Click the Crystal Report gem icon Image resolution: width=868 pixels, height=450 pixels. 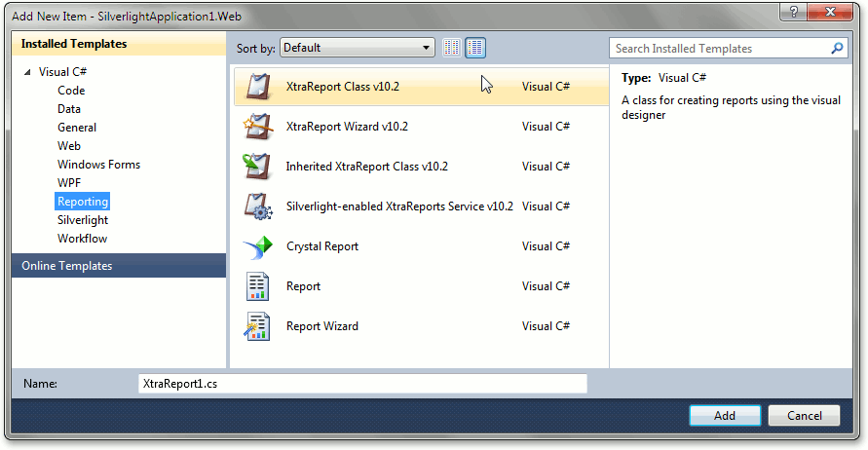(x=258, y=246)
